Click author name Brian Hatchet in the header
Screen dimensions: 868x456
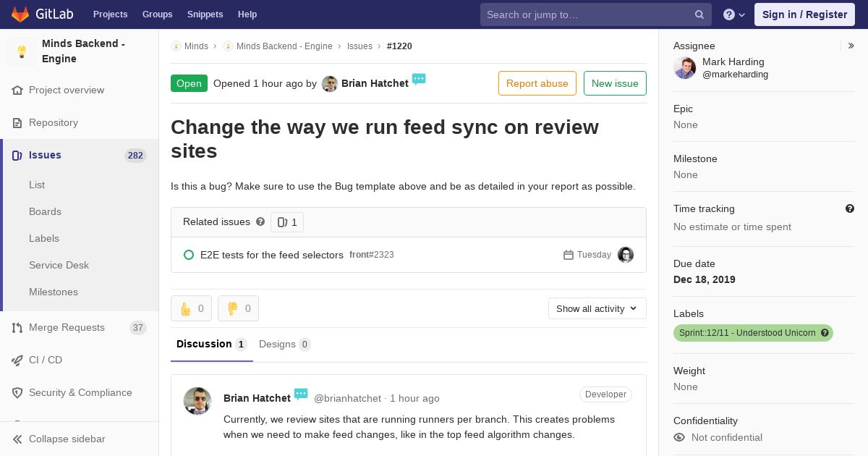click(x=375, y=84)
